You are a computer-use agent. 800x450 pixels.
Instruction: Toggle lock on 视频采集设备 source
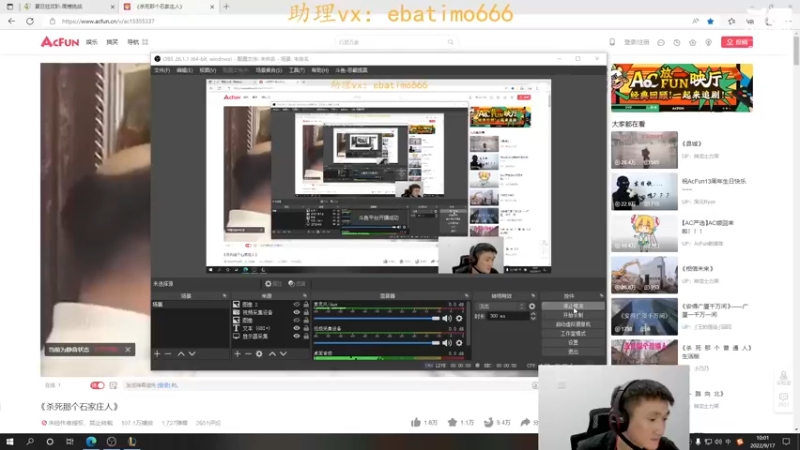[x=306, y=312]
